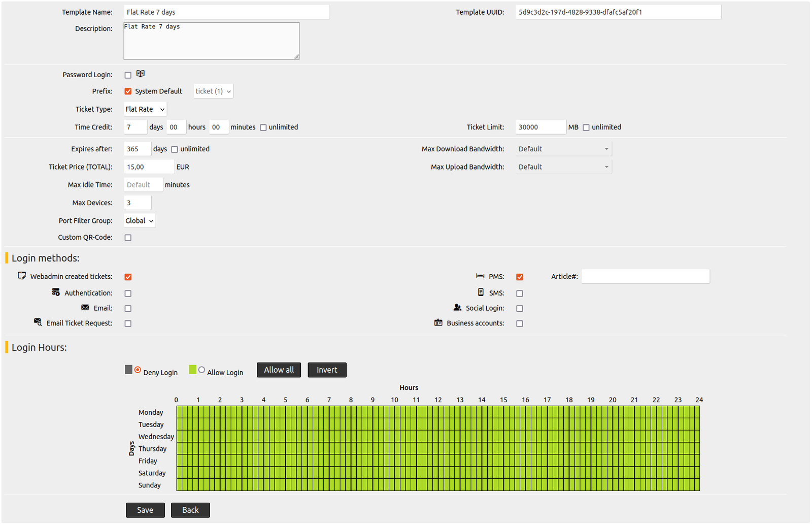Click the Business accounts icon

point(438,322)
